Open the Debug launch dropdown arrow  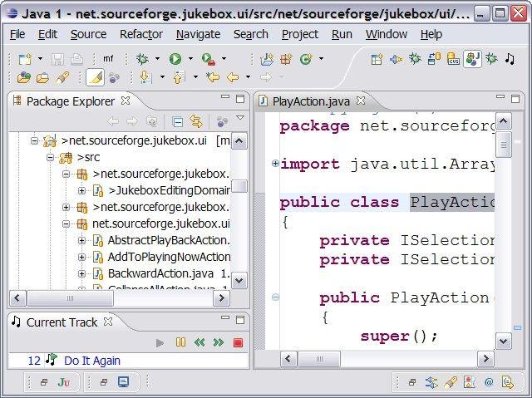(157, 59)
